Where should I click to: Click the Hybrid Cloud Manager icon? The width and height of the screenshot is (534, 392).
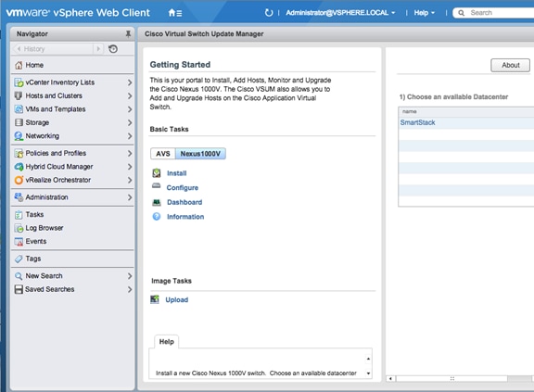point(19,167)
